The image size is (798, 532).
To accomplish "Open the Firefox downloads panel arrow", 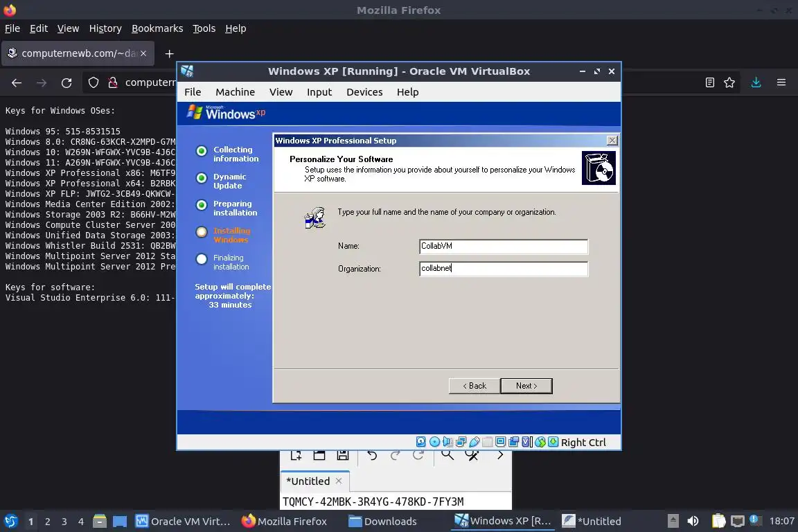I will click(x=756, y=82).
